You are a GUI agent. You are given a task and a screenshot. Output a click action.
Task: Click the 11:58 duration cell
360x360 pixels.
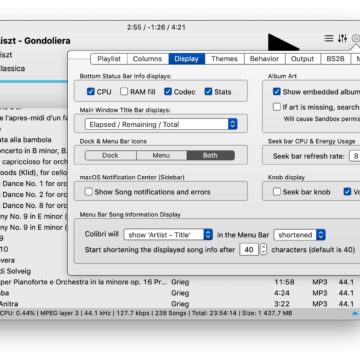284,282
